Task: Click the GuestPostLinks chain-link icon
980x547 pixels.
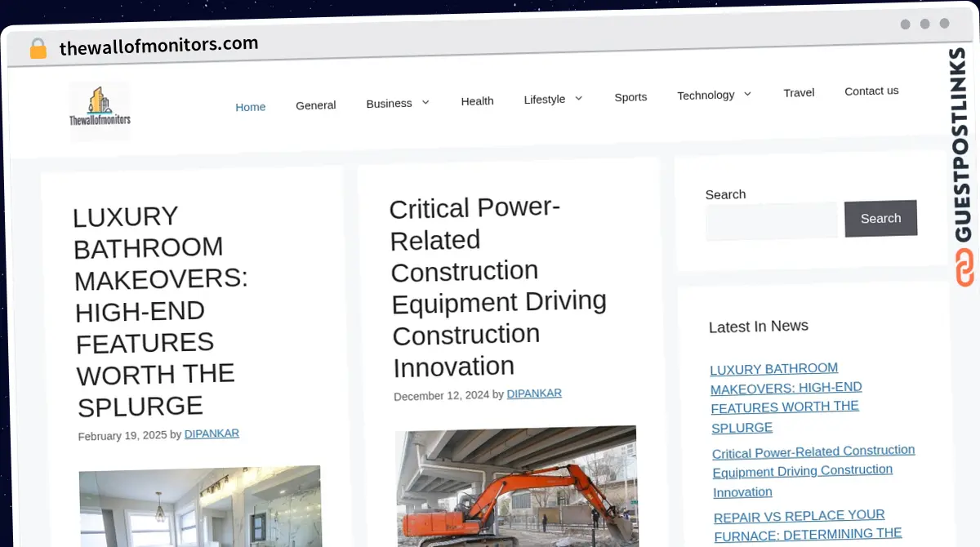Action: coord(964,269)
